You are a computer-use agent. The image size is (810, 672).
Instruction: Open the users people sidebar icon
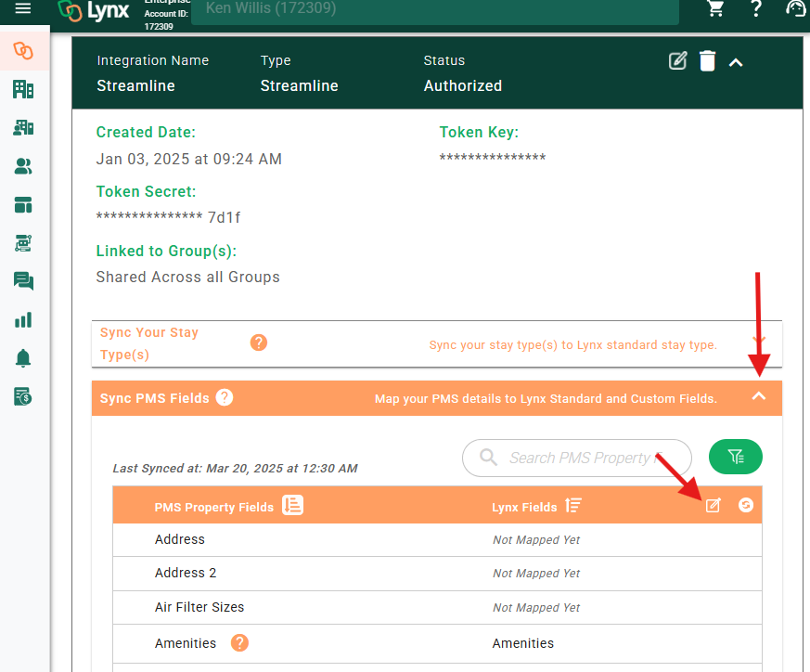[x=23, y=166]
